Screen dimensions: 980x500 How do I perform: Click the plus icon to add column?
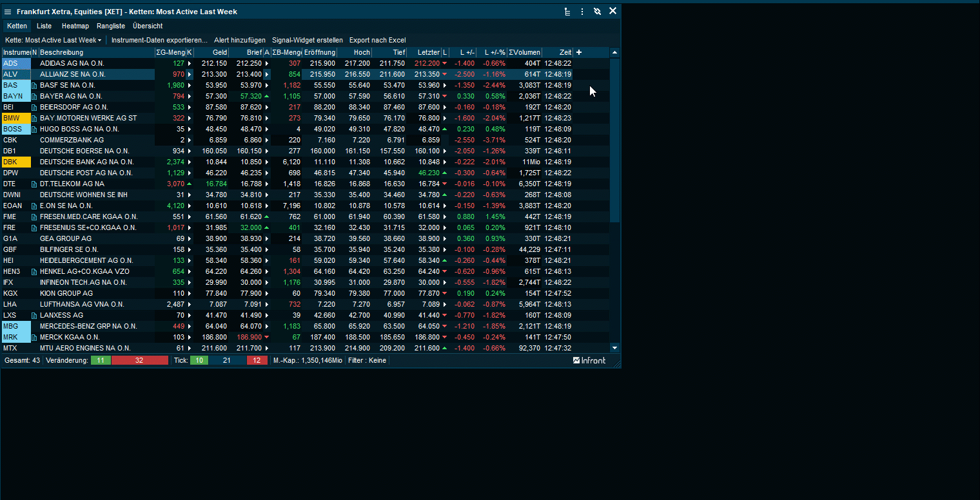pos(579,52)
